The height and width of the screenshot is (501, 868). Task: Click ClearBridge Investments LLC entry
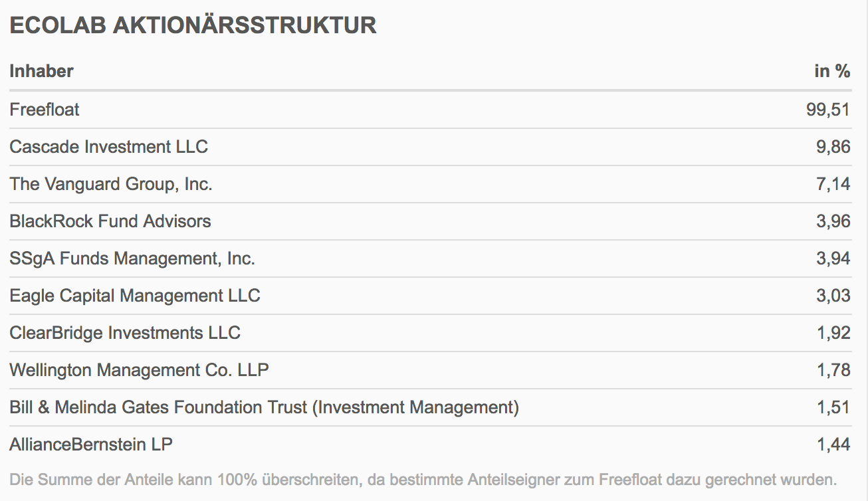click(125, 333)
